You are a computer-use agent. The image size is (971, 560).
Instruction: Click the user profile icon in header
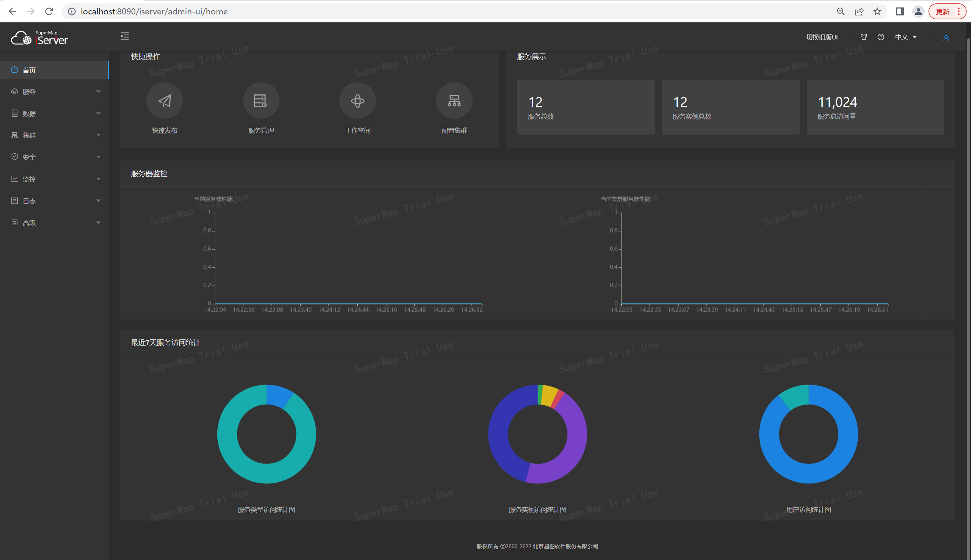click(946, 38)
